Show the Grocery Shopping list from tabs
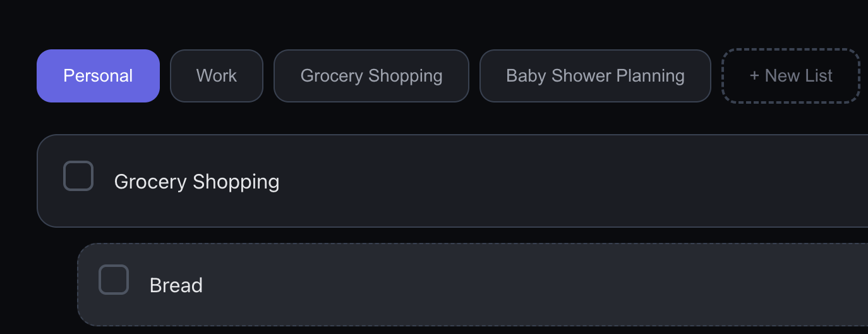This screenshot has height=334, width=868. tap(371, 76)
